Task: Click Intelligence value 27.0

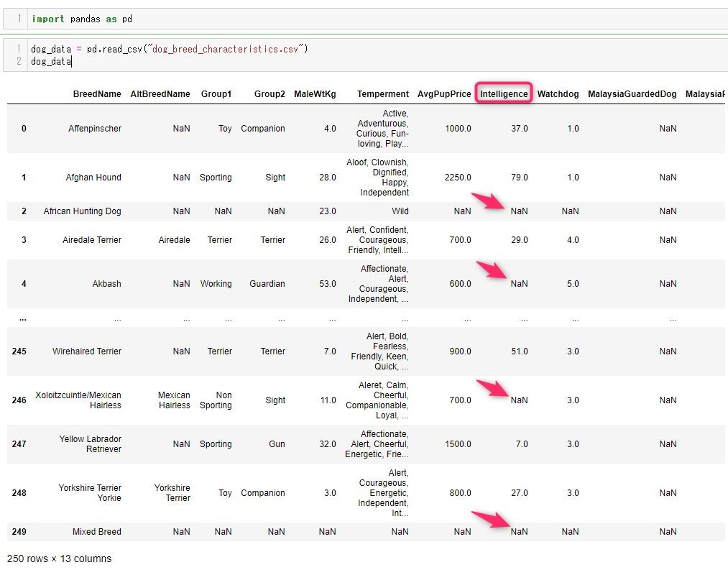Action: pos(520,493)
